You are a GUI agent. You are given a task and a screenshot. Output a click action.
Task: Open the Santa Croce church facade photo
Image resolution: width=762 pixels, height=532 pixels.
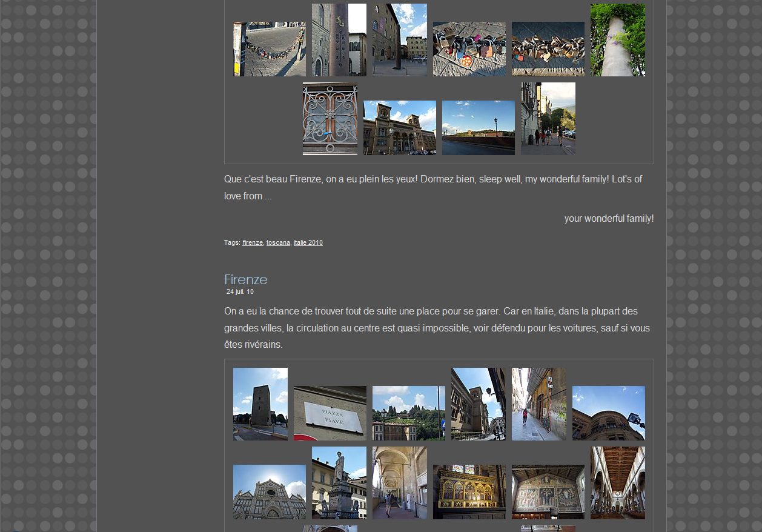pyautogui.click(x=269, y=491)
